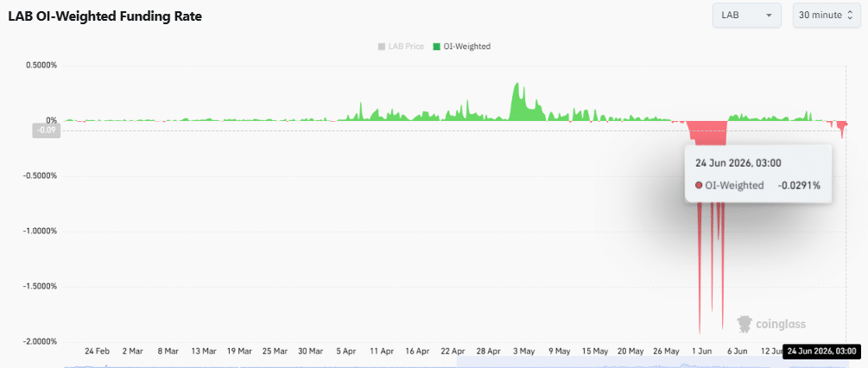The width and height of the screenshot is (868, 368).
Task: Click the tooltip OI-Weighted series label
Action: coord(734,186)
